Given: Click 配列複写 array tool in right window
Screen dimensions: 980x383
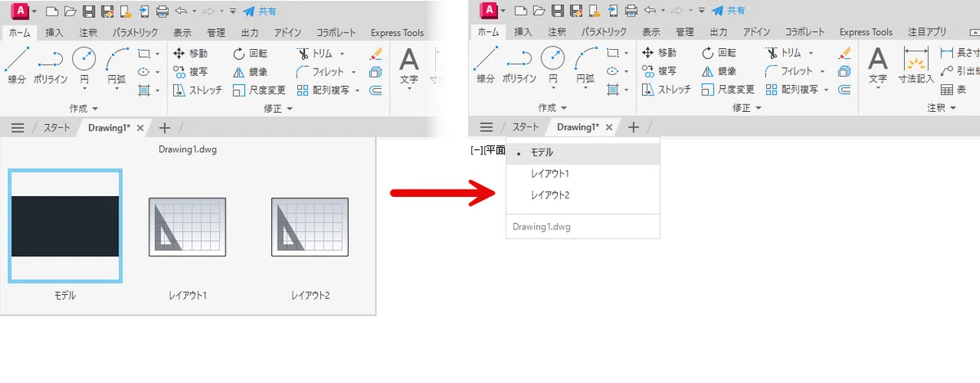Looking at the screenshot, I should tap(791, 90).
